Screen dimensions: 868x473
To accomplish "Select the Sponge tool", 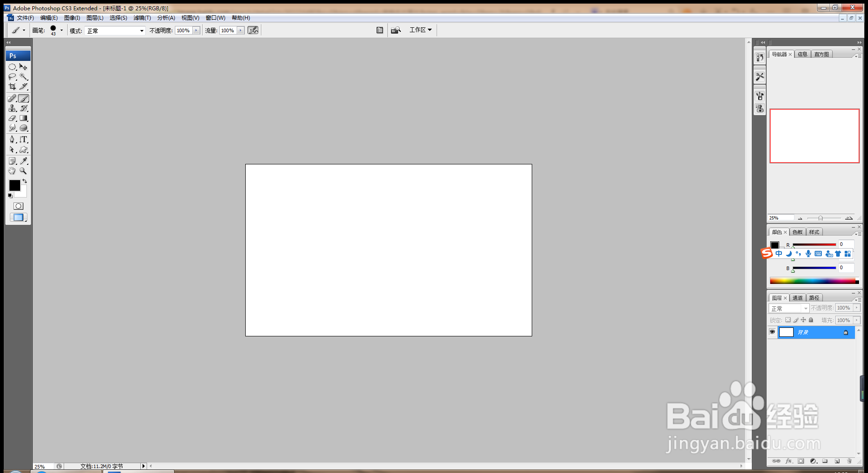I will pos(23,128).
